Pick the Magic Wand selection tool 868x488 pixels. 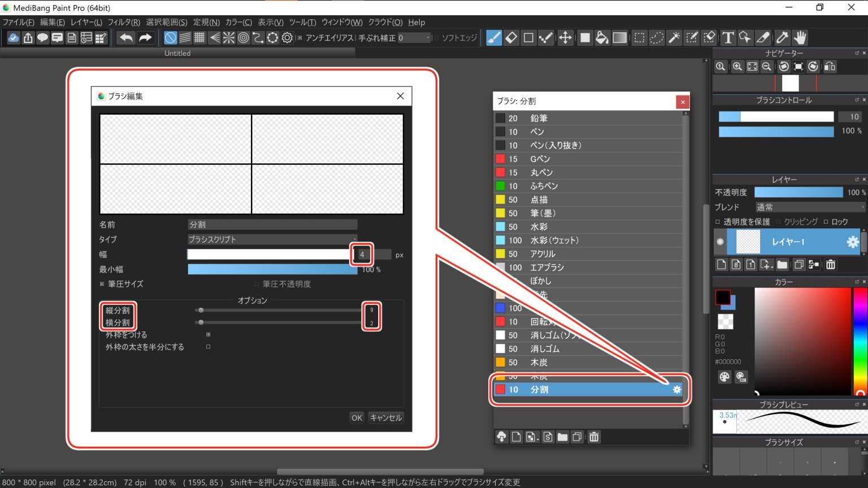point(674,38)
